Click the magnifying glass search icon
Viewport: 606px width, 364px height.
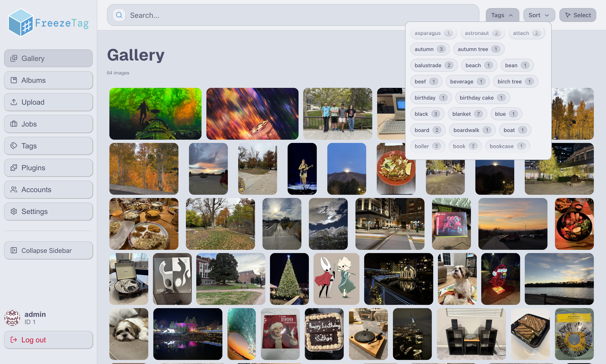[x=119, y=15]
